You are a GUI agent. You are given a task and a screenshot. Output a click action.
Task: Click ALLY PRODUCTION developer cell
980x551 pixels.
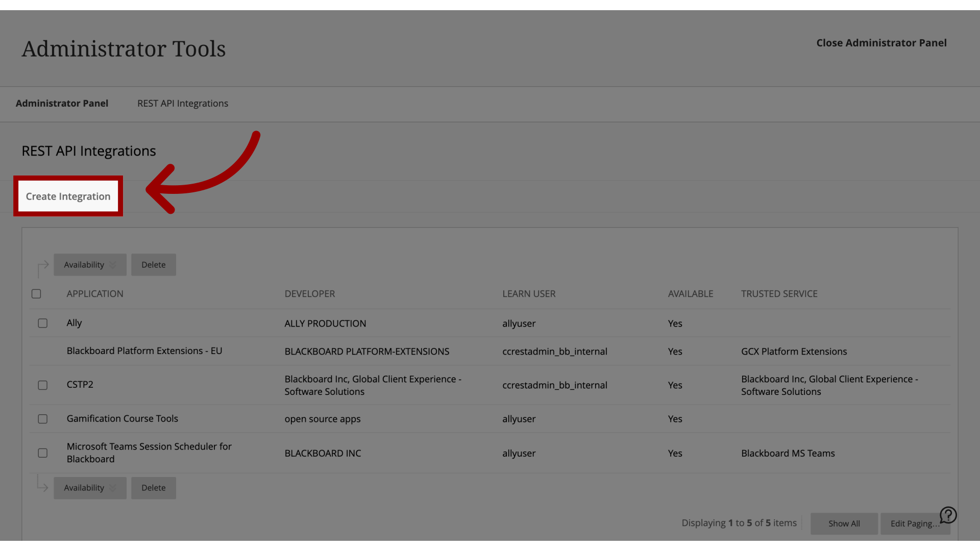click(325, 323)
